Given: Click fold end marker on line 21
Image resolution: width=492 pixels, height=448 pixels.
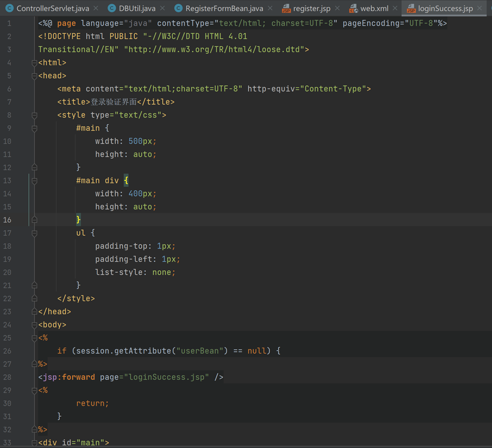Looking at the screenshot, I should click(x=34, y=285).
